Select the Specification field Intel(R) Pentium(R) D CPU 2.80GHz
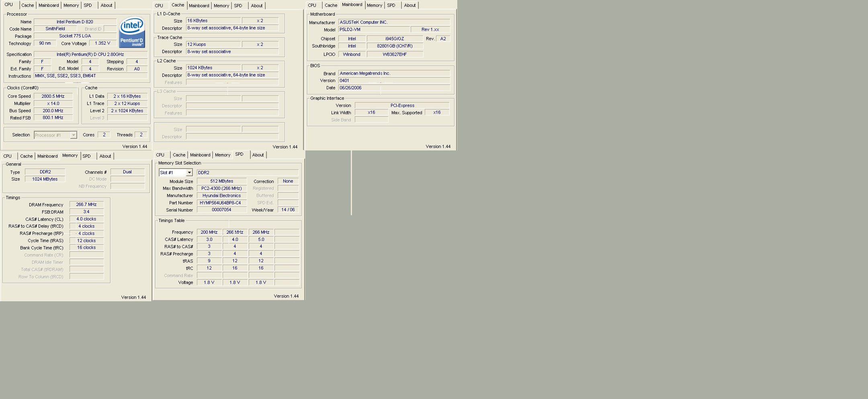This screenshot has height=399, width=868. pyautogui.click(x=90, y=54)
